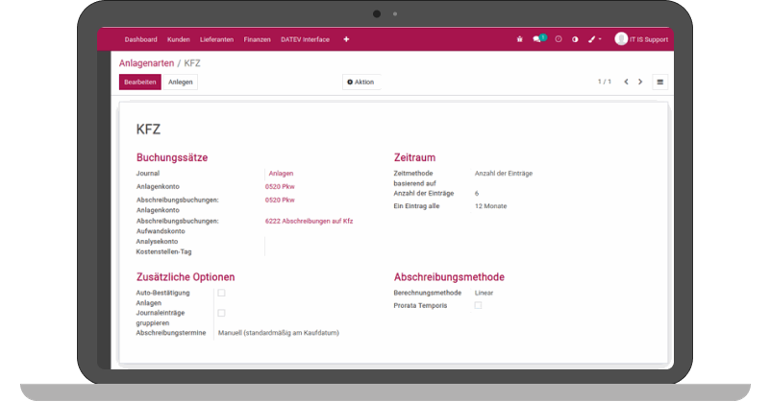770x402 pixels.
Task: Open the conversations chat icon
Action: 538,39
